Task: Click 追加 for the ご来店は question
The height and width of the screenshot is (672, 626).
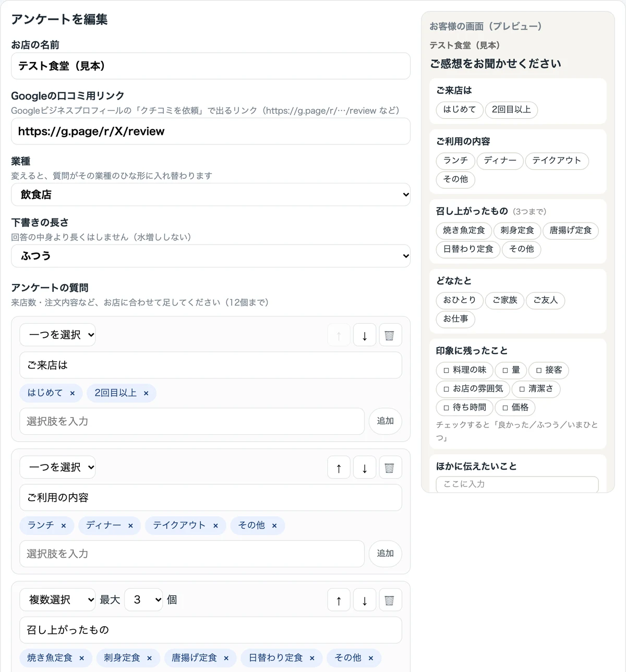Action: coord(386,421)
